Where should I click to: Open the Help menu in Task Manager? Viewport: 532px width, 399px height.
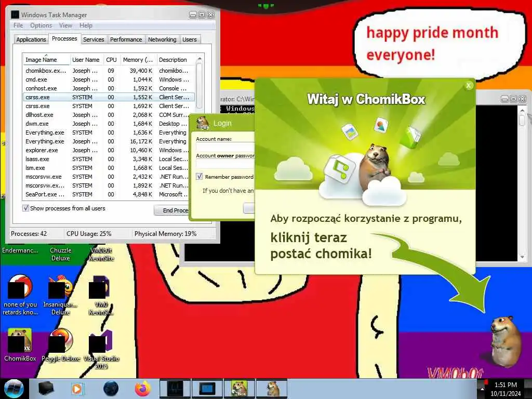coord(86,25)
